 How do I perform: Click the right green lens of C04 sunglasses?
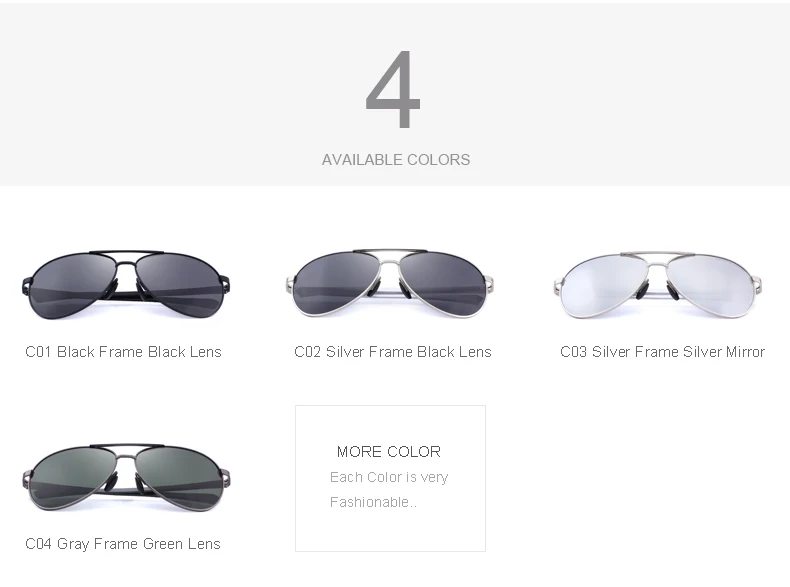[180, 478]
